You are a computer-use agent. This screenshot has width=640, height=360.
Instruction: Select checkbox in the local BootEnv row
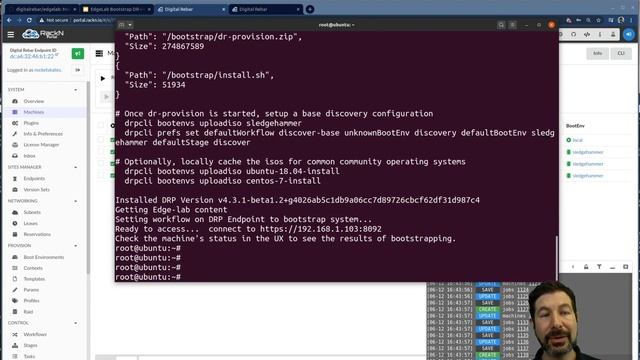(101, 140)
